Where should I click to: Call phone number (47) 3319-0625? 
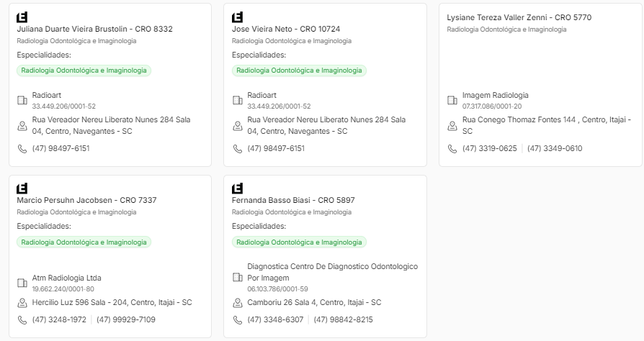(489, 148)
